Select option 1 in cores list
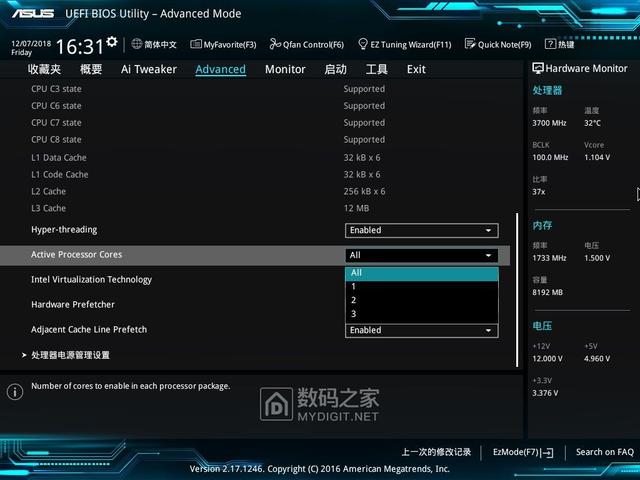The image size is (640, 480). [422, 287]
